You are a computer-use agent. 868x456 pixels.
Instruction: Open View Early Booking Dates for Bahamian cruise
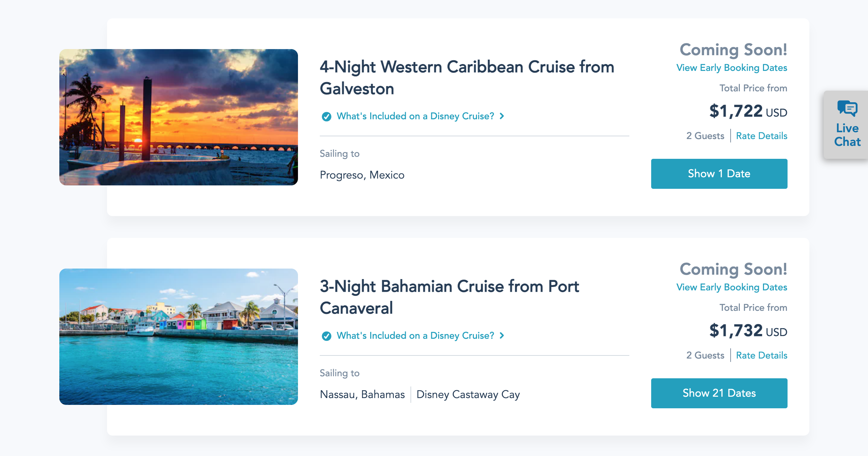[x=732, y=287]
